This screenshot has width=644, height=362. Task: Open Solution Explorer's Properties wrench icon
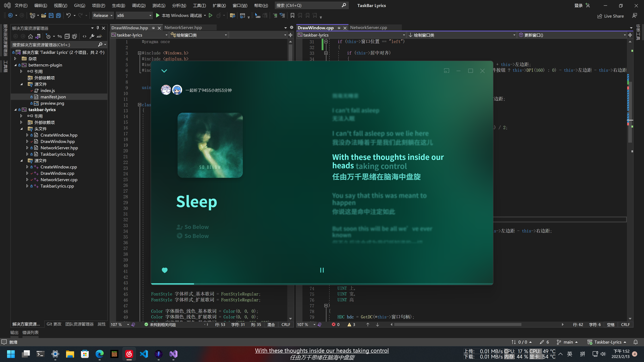92,37
